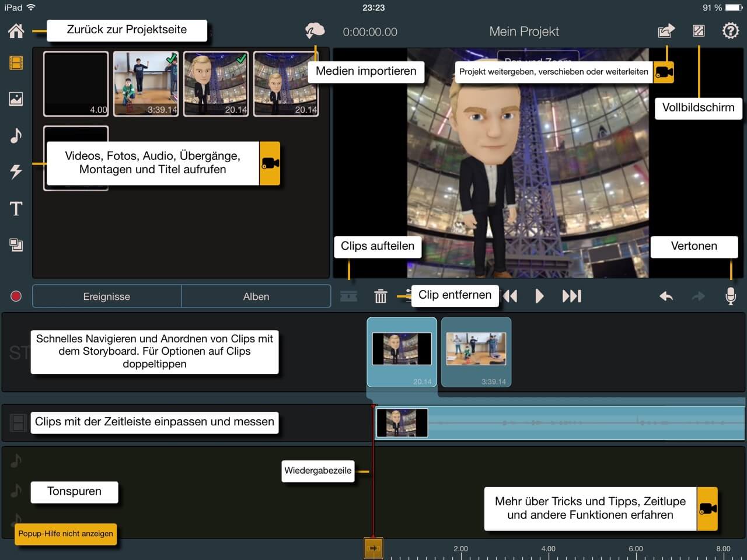Switch to the Alben tab
This screenshot has width=747, height=560.
point(256,296)
